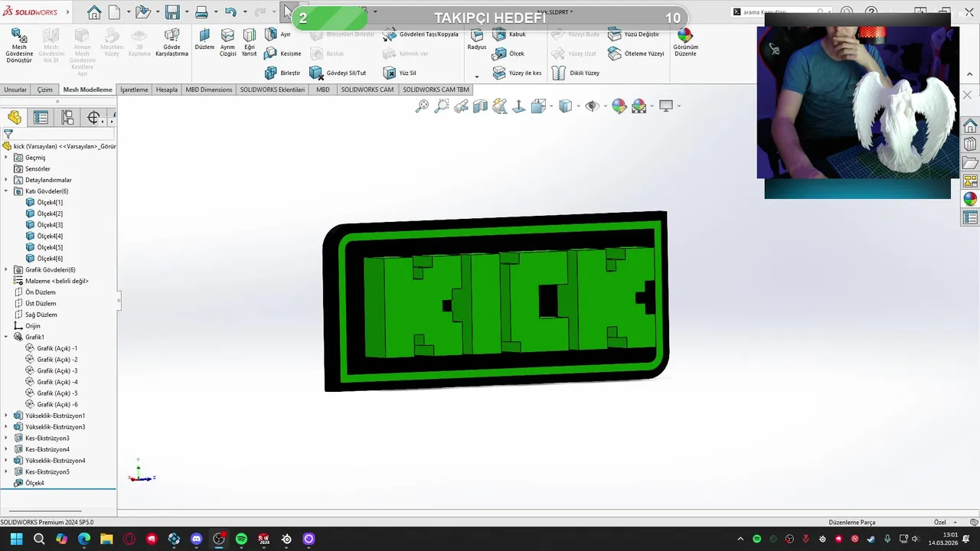Screen dimensions: 980x551
Task: Open Appearances color ball in right task pane
Action: point(970,199)
